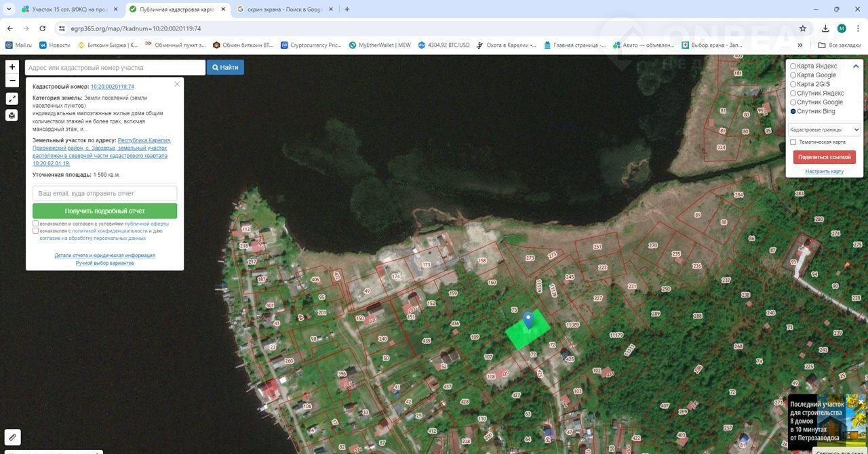Collapse the map layers panel chevron
Image resolution: width=868 pixels, height=454 pixels.
856,66
